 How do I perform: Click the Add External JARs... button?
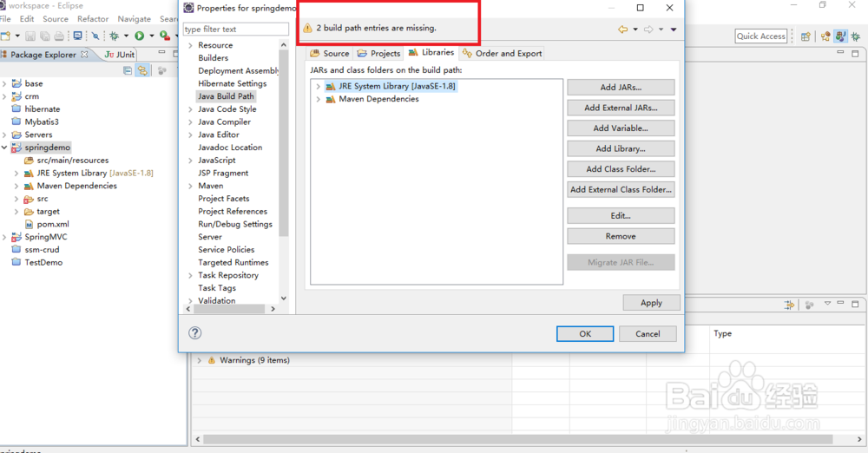click(621, 108)
